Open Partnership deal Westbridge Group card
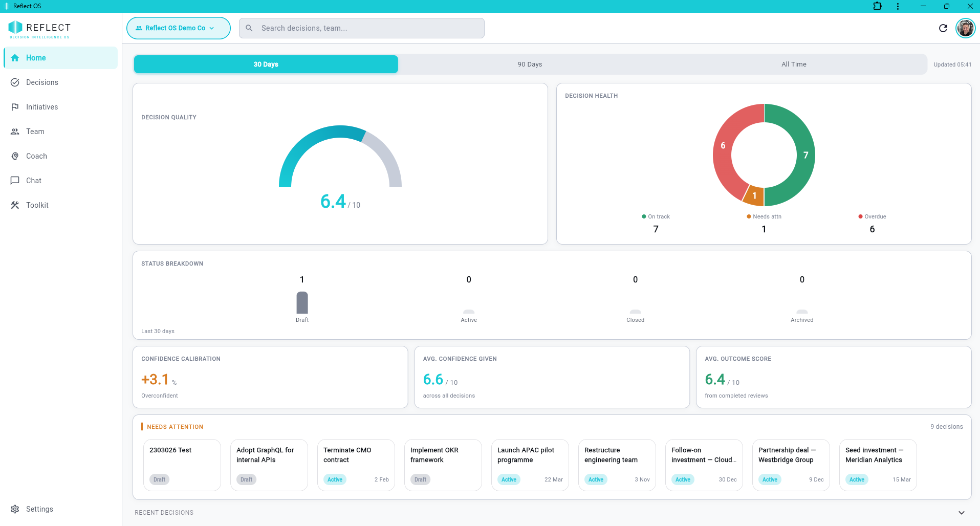 (791, 465)
